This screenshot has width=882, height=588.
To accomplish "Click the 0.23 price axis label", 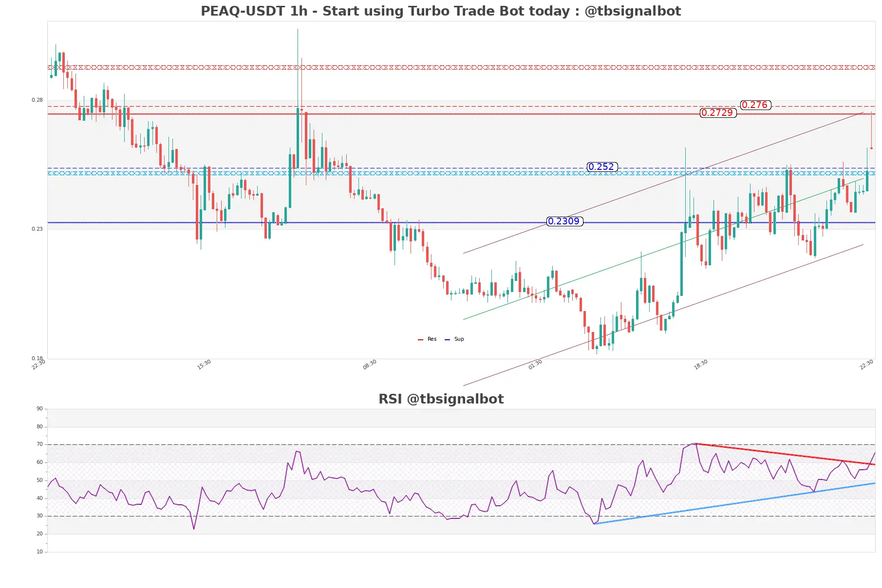I will coord(37,229).
